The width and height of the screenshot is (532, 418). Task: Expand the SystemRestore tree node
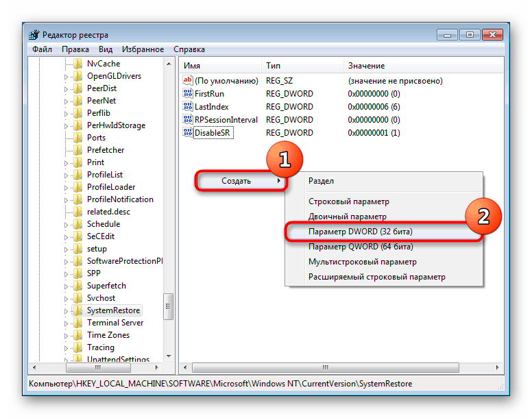pos(66,311)
